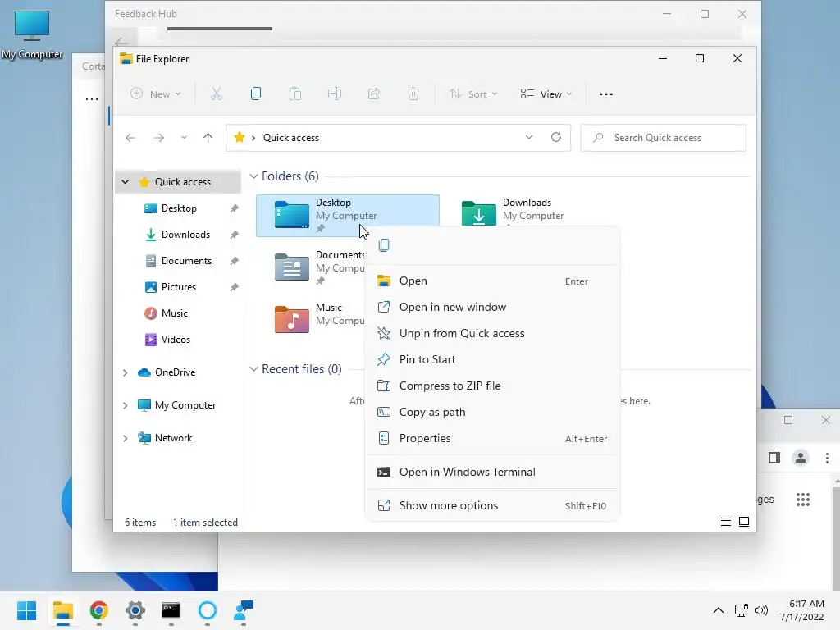This screenshot has width=840, height=630.
Task: Go up one folder level
Action: (208, 138)
